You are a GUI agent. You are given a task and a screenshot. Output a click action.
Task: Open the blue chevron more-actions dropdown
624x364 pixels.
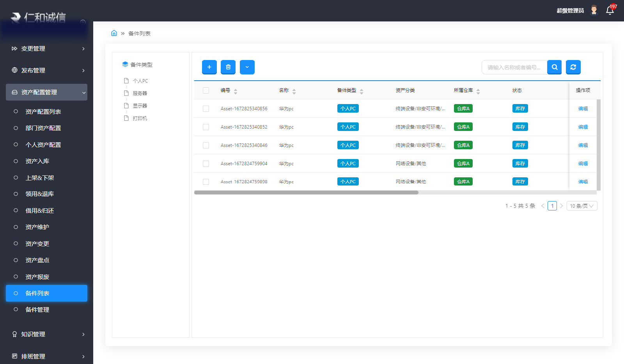click(247, 67)
